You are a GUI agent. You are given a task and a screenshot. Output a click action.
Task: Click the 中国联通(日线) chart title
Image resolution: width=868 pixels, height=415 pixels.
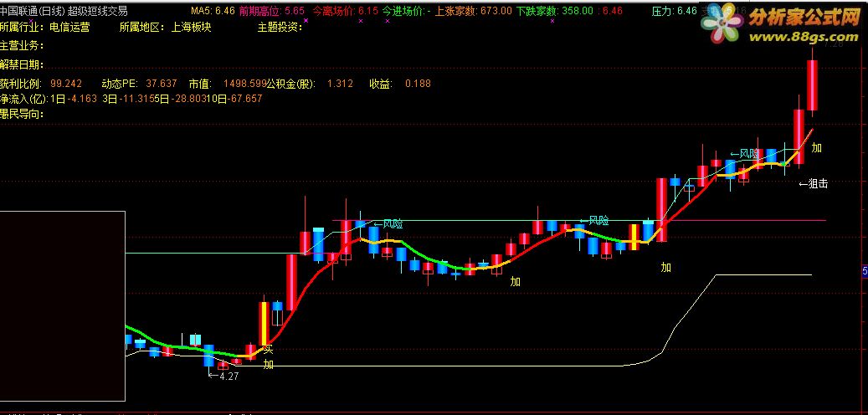[x=33, y=11]
